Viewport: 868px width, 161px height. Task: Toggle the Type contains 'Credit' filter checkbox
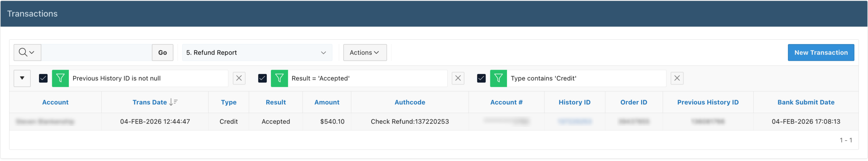[x=481, y=78]
